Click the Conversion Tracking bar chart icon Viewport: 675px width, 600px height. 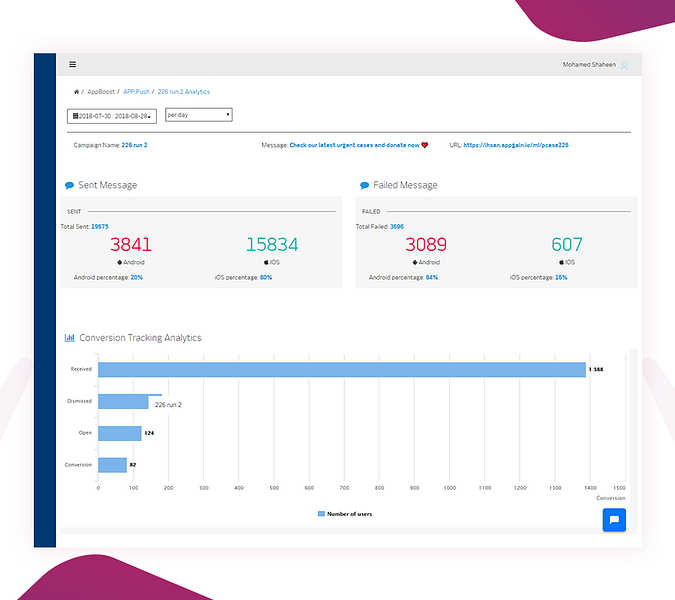pos(70,338)
